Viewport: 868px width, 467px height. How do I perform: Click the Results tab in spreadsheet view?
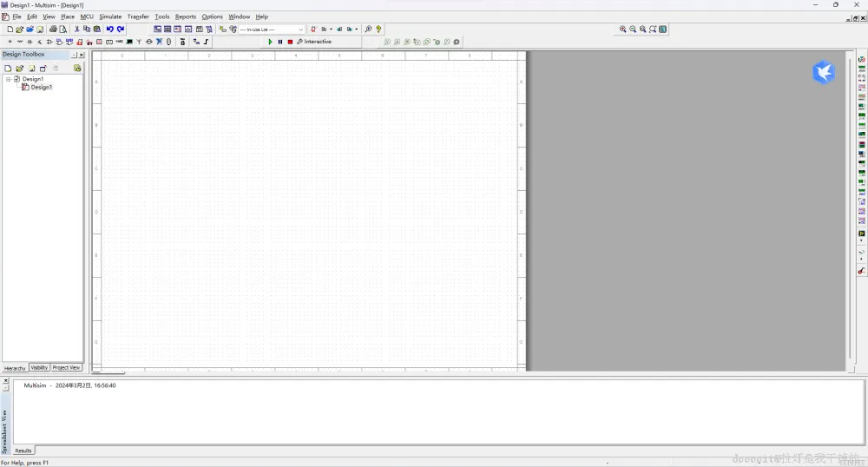coord(23,451)
